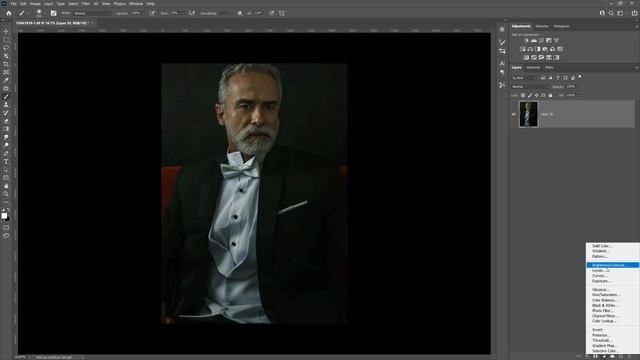Image resolution: width=640 pixels, height=360 pixels.
Task: Open the Character panel icon
Action: point(502,63)
